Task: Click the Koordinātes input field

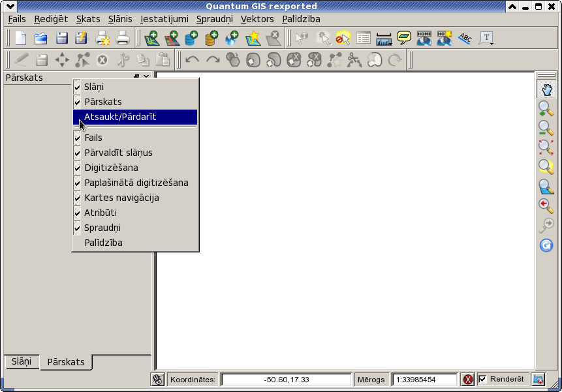Action: coord(287,380)
